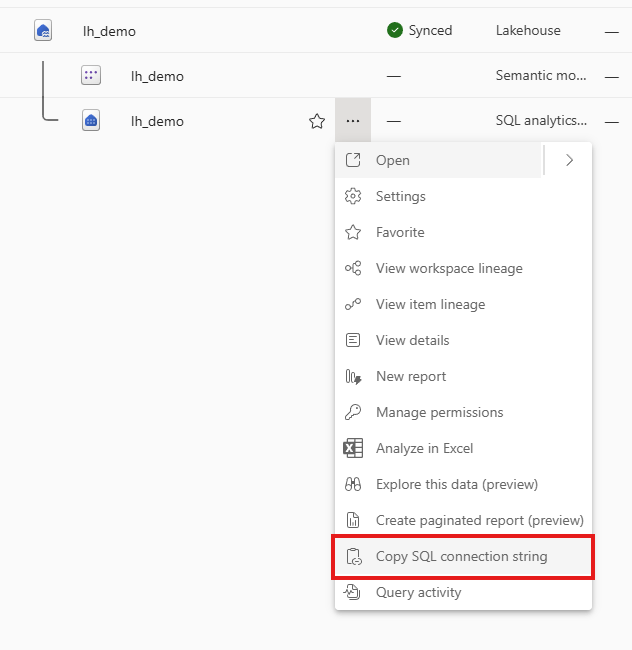
Task: Choose Create paginated report (preview)
Action: pyautogui.click(x=479, y=520)
